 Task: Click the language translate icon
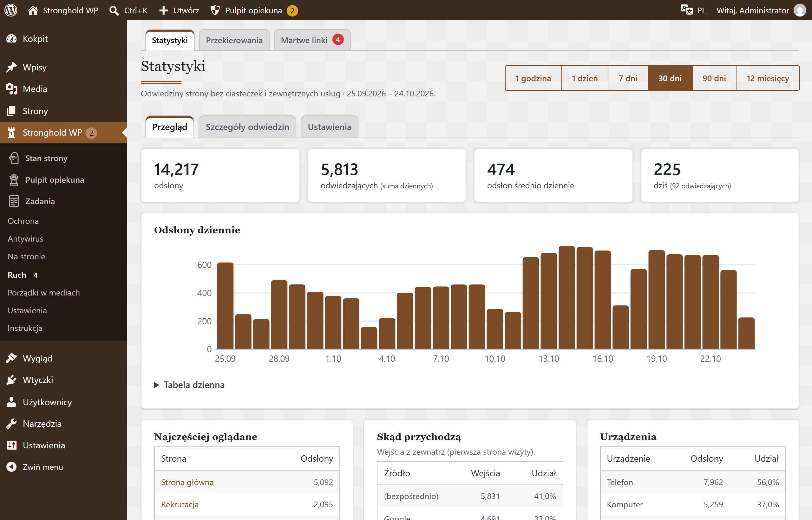point(686,10)
